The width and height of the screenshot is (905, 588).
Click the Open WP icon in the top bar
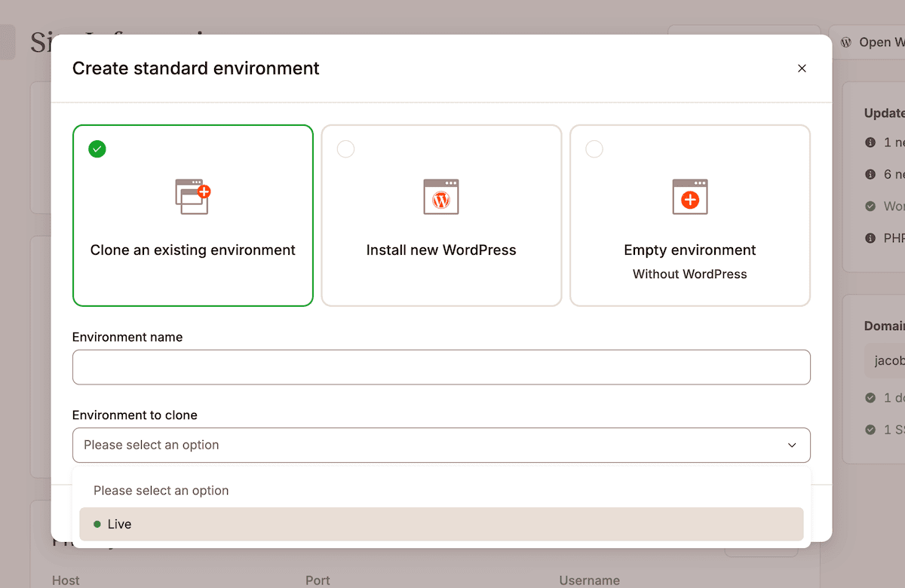845,42
